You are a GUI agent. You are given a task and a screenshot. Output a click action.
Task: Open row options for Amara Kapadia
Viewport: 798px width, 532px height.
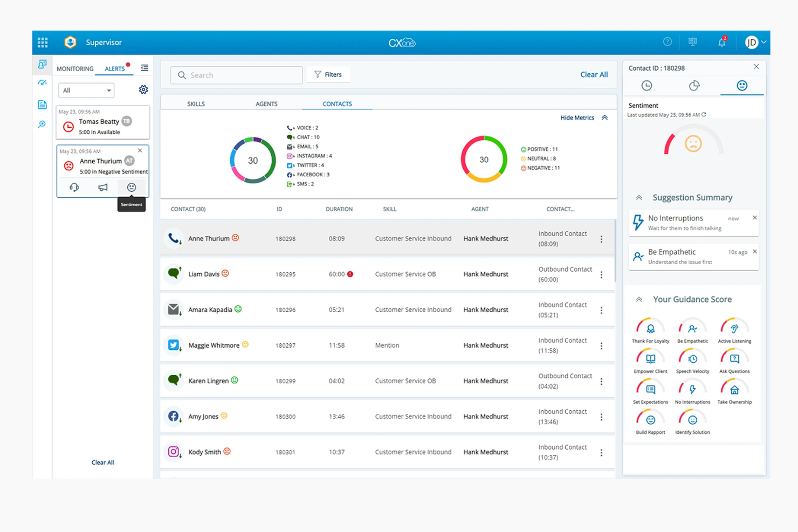coord(602,310)
